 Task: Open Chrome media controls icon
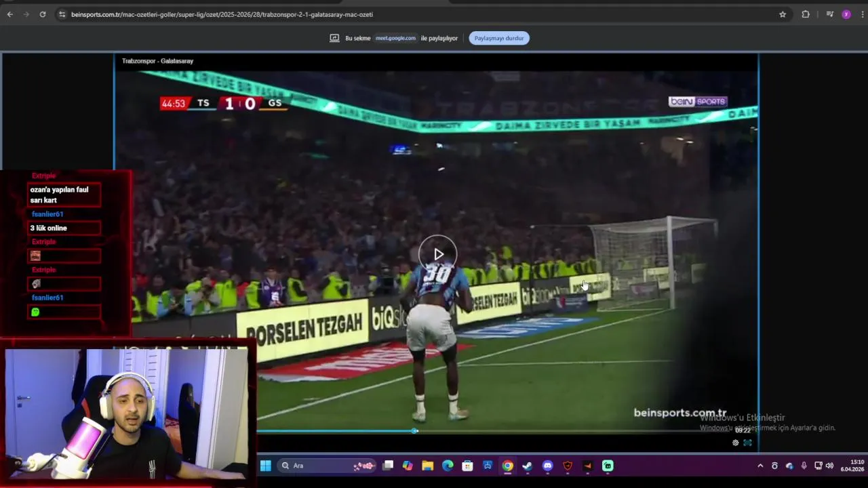(x=829, y=14)
